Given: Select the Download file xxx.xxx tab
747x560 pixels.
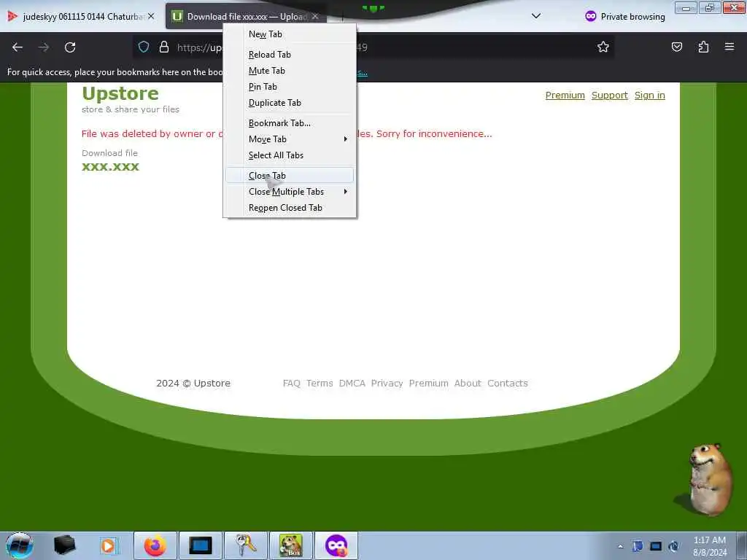Looking at the screenshot, I should pos(247,16).
